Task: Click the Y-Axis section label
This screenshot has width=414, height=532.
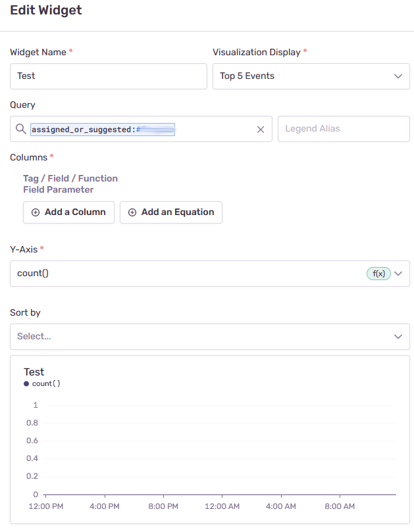Action: 25,249
